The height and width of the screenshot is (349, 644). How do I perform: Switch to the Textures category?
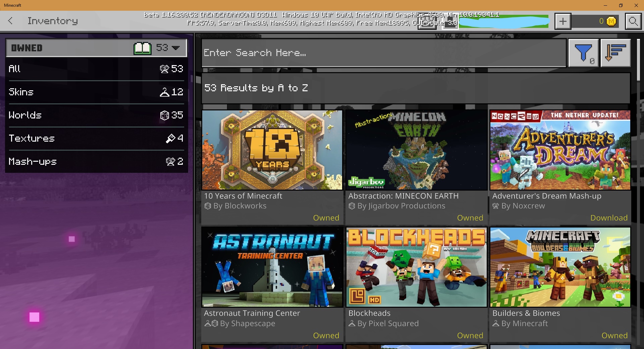tap(96, 138)
